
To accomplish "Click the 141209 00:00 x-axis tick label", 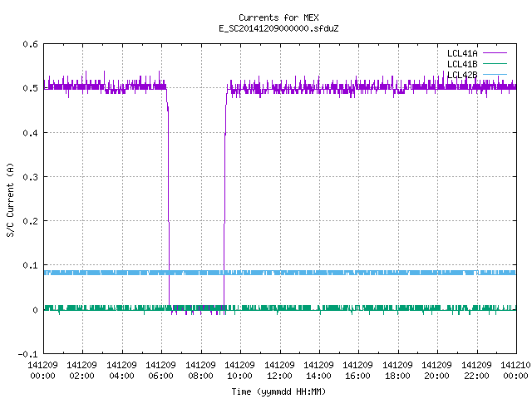I will tap(42, 370).
